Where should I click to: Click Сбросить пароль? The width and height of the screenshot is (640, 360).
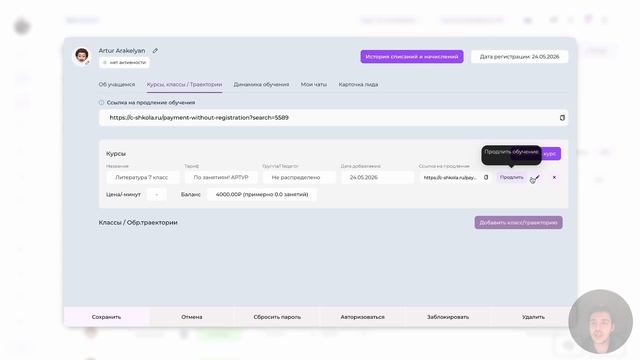277,317
